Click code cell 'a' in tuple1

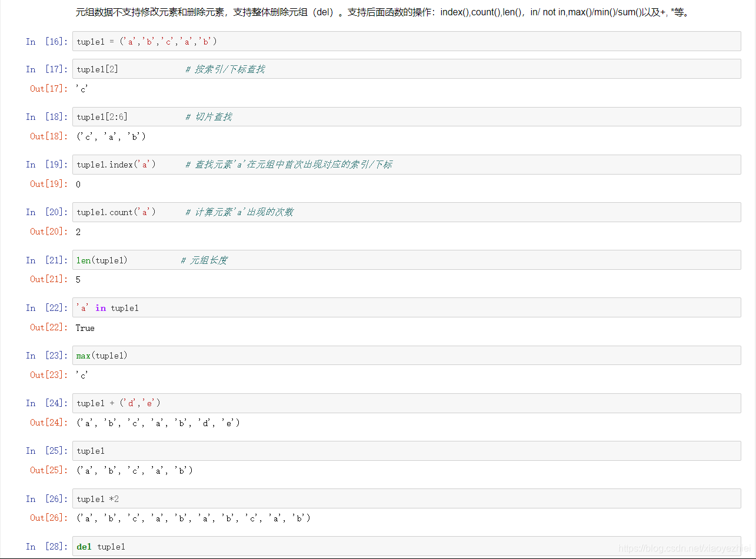[407, 307]
